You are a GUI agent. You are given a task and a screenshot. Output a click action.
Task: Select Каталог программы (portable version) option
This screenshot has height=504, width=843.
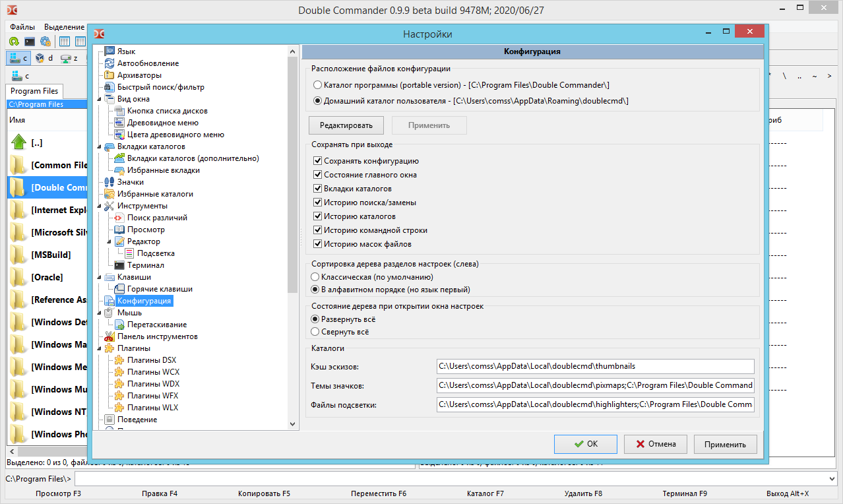pos(461,85)
